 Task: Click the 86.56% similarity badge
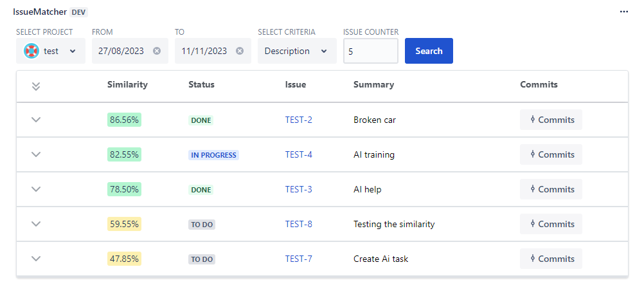click(125, 120)
